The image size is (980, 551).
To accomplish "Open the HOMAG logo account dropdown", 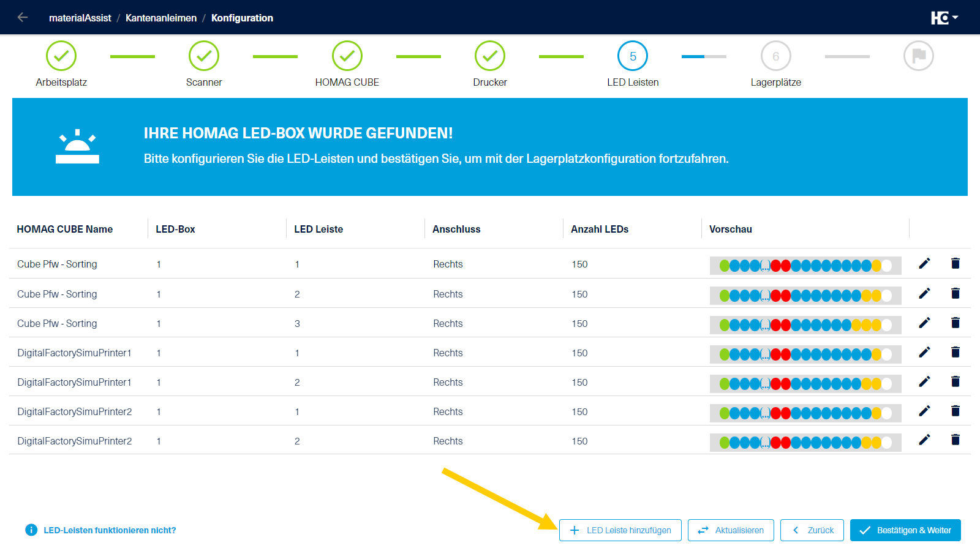I will pyautogui.click(x=944, y=18).
